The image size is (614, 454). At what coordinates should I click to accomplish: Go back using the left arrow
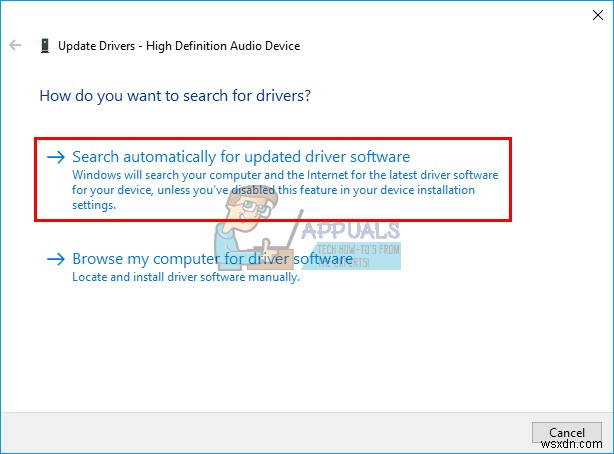(15, 45)
